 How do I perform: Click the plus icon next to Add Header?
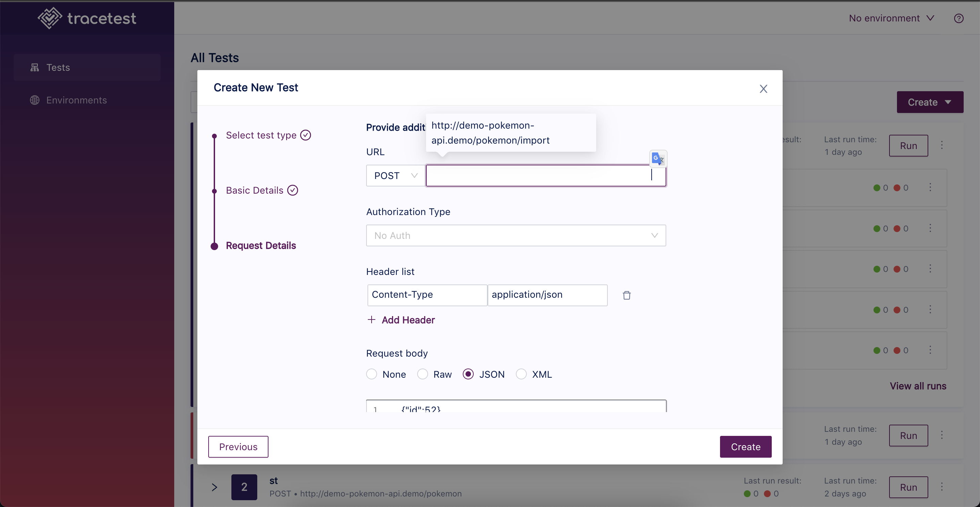click(x=371, y=320)
